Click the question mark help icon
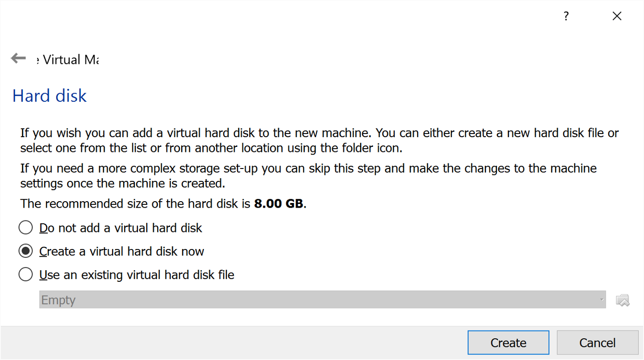The image size is (644, 360). (x=566, y=17)
